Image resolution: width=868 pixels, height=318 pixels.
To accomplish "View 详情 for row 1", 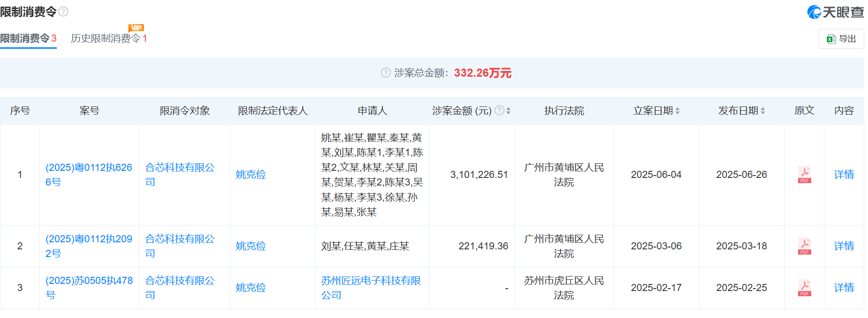I will (x=844, y=175).
